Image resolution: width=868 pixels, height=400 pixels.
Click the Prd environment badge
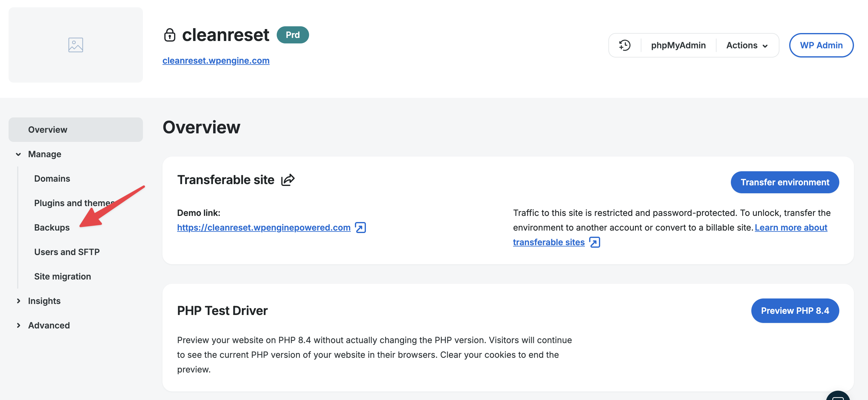[293, 35]
